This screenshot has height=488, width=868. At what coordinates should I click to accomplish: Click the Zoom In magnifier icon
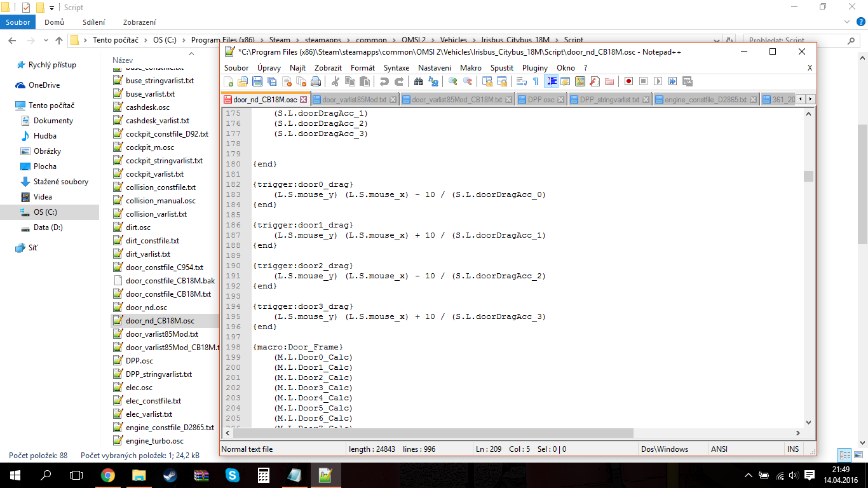453,81
